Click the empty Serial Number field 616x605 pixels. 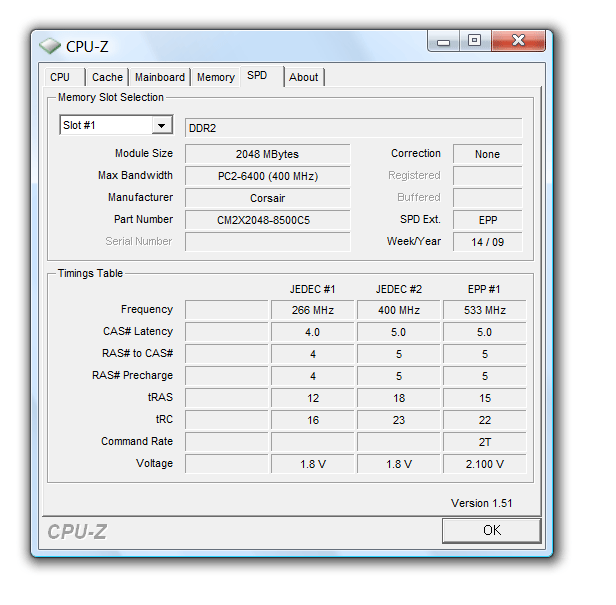click(x=268, y=242)
